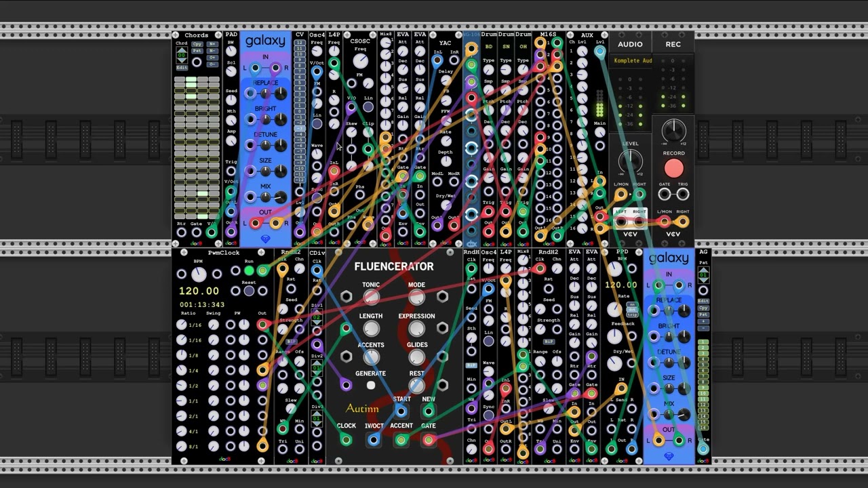Toggle bottom Osc4 Sync button

pyautogui.click(x=488, y=415)
